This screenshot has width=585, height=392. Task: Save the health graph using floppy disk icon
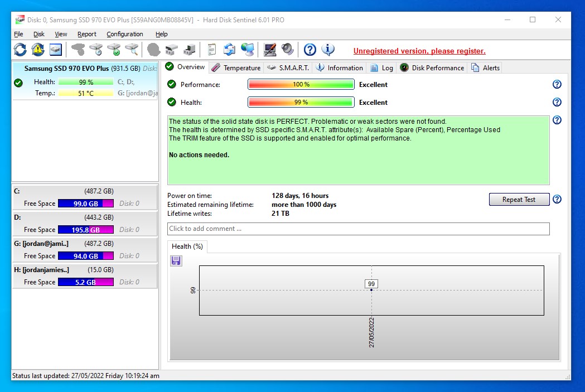coord(176,261)
